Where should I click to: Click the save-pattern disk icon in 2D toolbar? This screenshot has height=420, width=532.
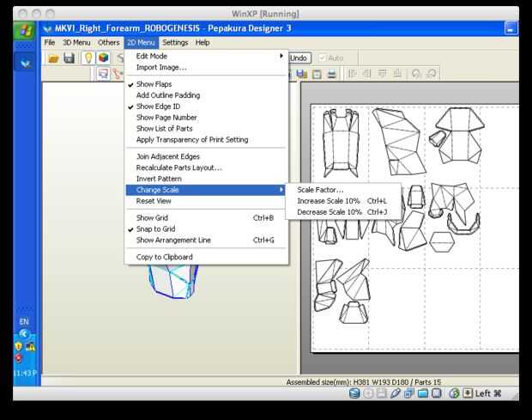[x=302, y=74]
